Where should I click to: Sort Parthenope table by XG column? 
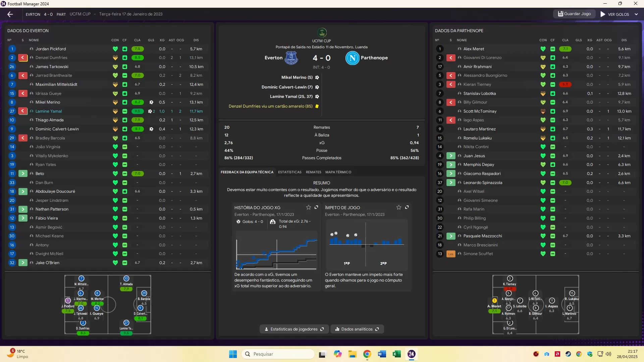point(589,40)
